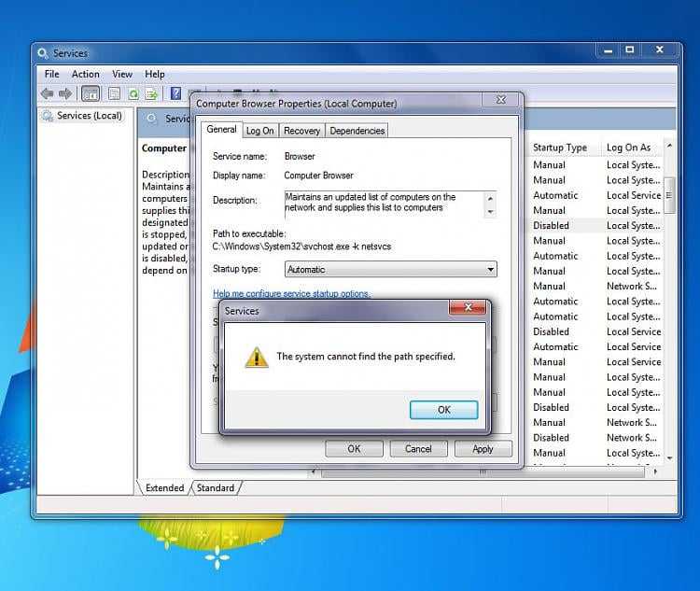Open the View menu
Screen dimensions: 700x591
(122, 74)
